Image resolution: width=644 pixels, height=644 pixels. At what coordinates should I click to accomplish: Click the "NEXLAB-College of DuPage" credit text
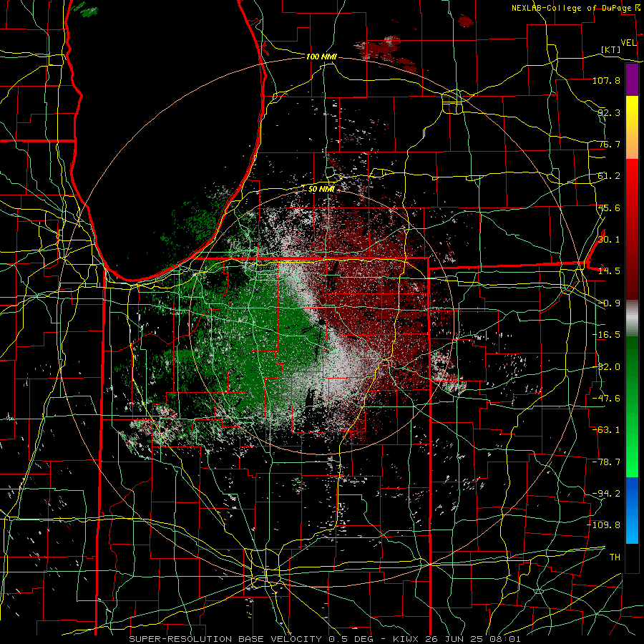pos(573,8)
